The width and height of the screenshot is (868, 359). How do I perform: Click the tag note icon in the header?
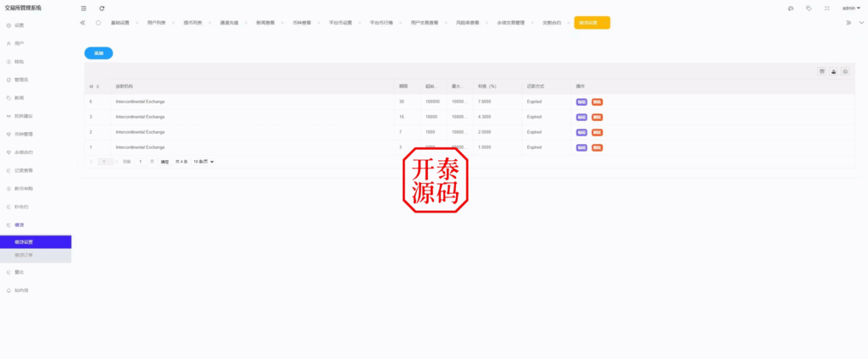[x=809, y=8]
